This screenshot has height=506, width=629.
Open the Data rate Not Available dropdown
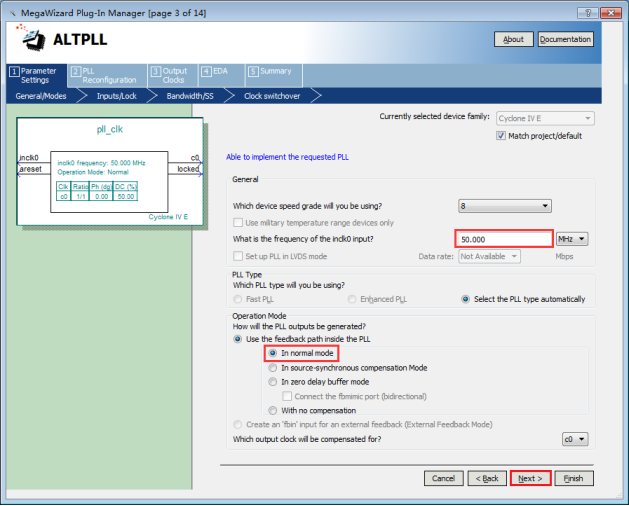(489, 256)
